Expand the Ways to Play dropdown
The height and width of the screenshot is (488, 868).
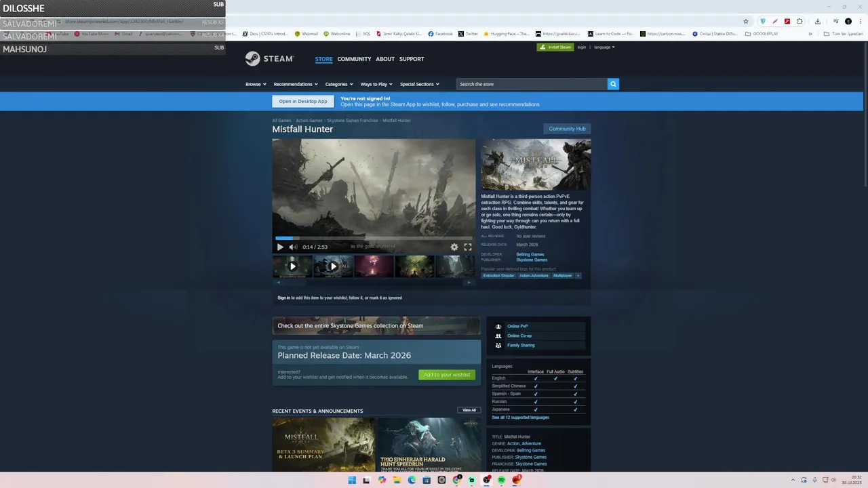coord(376,84)
